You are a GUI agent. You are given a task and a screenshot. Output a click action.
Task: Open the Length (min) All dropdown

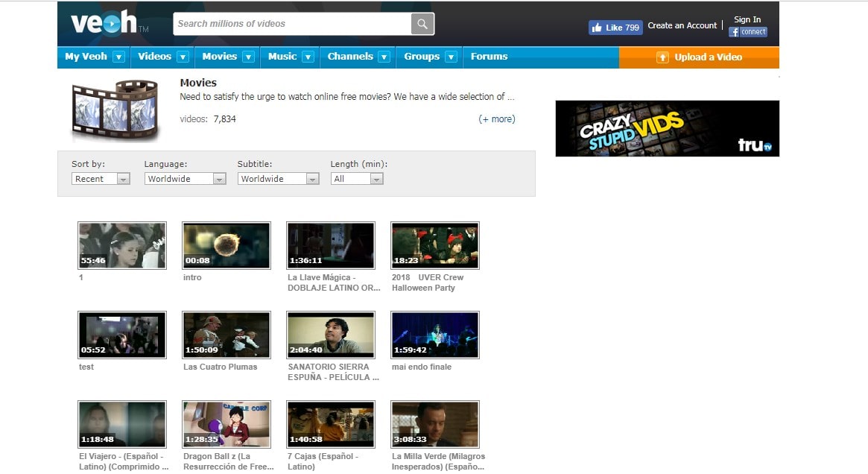[x=357, y=179]
